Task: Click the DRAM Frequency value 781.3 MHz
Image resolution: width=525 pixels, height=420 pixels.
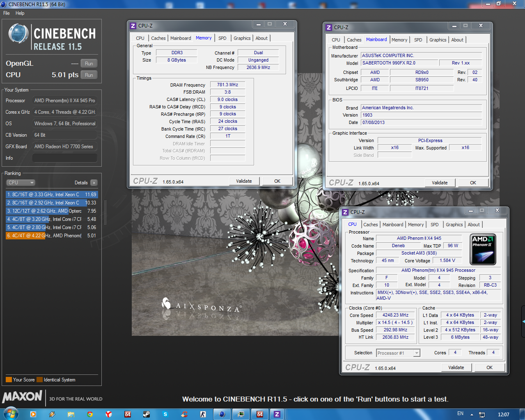Action: pos(227,85)
